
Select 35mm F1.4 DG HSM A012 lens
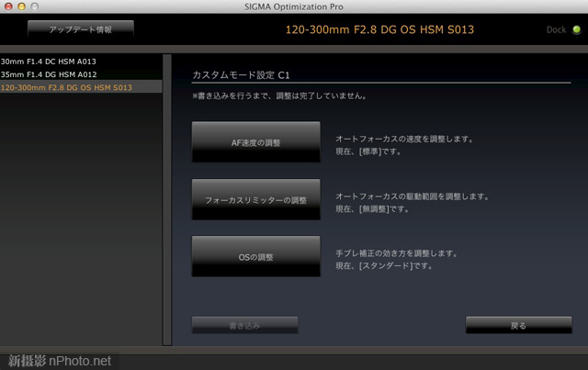point(81,74)
